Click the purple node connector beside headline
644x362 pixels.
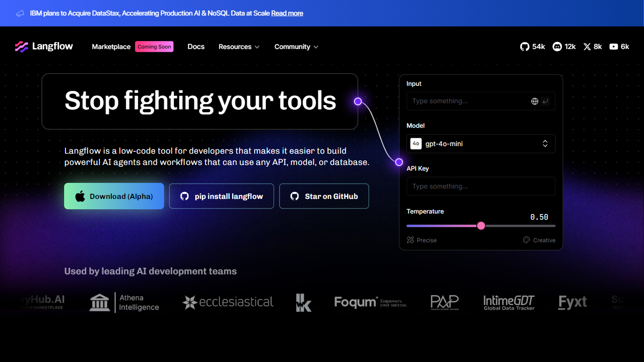[x=358, y=101]
